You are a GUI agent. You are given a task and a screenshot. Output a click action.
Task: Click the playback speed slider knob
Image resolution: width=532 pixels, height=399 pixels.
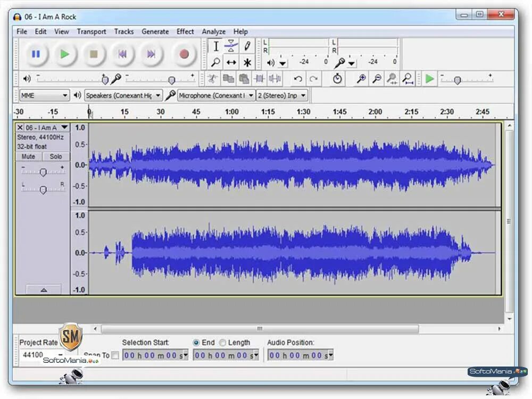pyautogui.click(x=458, y=80)
